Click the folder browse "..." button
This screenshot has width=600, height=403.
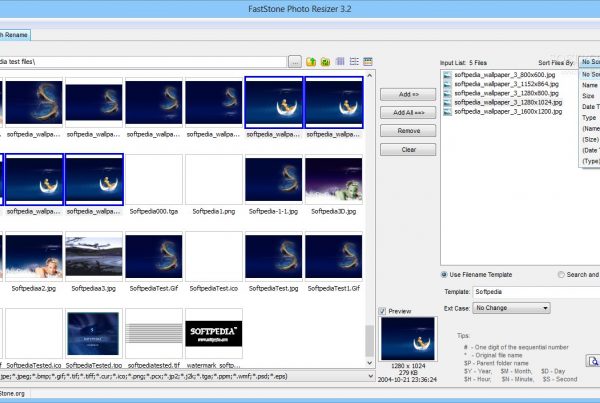(295, 62)
